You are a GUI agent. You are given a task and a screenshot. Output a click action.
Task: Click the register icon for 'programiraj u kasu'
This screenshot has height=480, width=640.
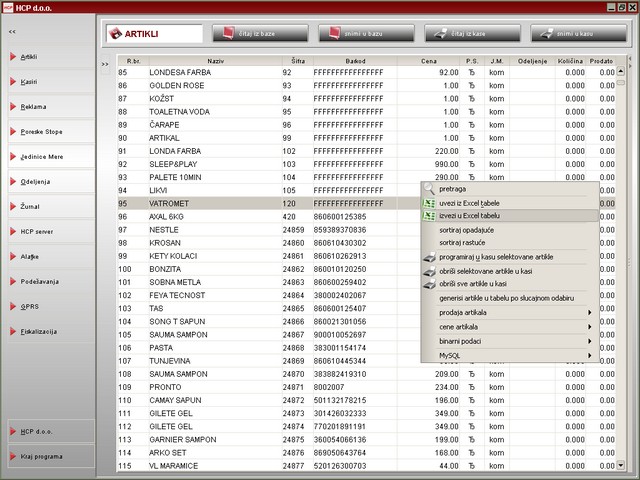430,257
